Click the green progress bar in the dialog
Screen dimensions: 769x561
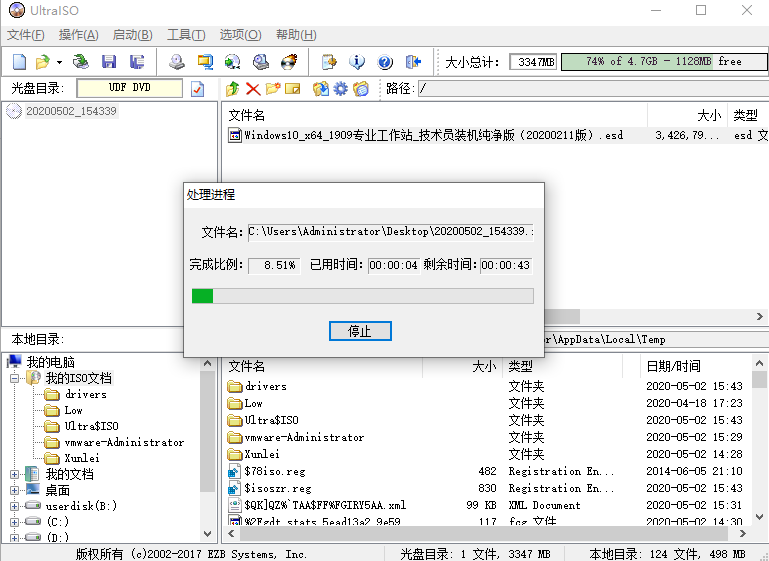click(x=362, y=296)
